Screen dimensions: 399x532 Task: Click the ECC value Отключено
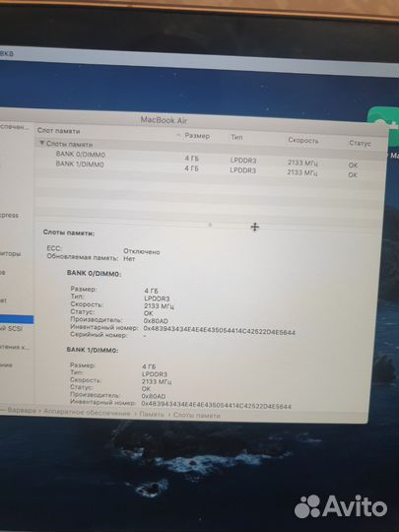142,252
